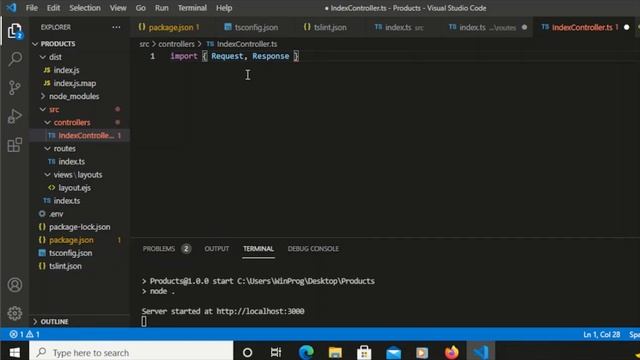Open the Terminal menu
The image size is (640, 360).
(192, 8)
